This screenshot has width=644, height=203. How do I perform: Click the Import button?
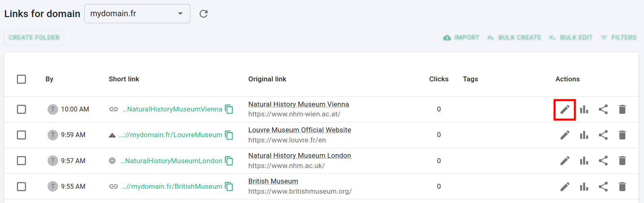[x=461, y=37]
